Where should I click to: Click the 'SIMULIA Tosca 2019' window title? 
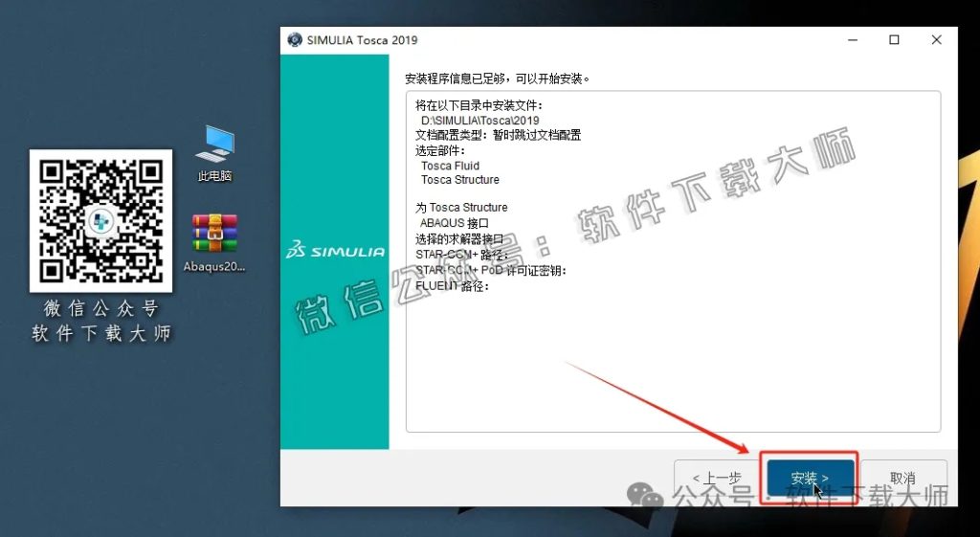(362, 40)
